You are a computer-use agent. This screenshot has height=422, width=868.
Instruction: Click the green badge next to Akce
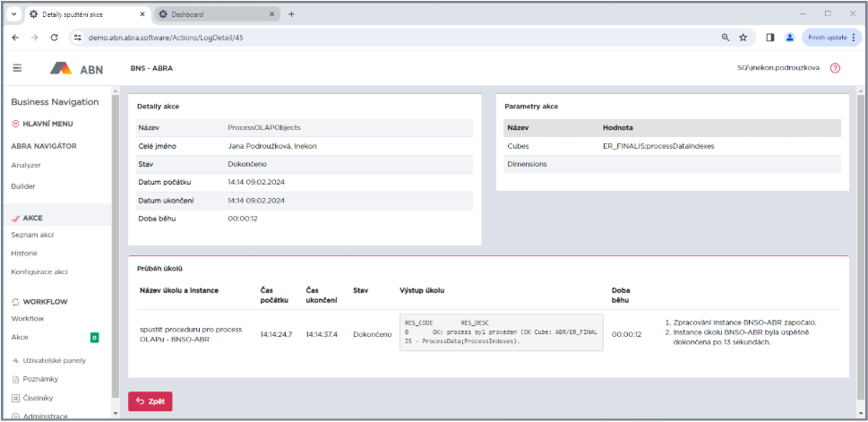(x=95, y=337)
